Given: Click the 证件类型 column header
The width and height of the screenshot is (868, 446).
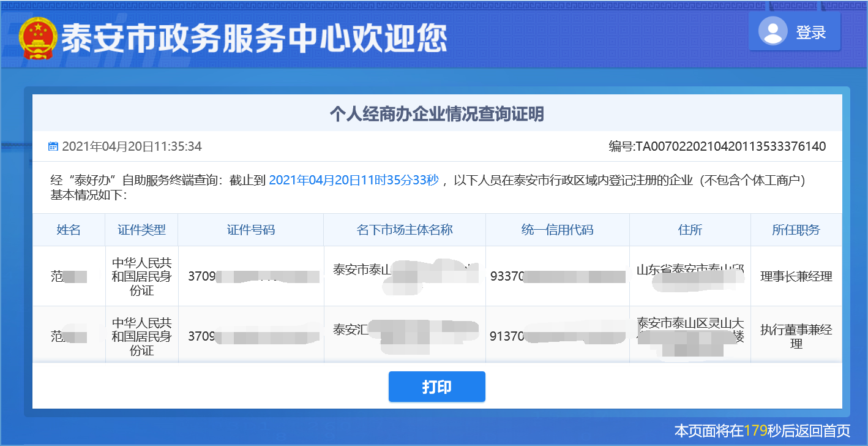Looking at the screenshot, I should [141, 229].
